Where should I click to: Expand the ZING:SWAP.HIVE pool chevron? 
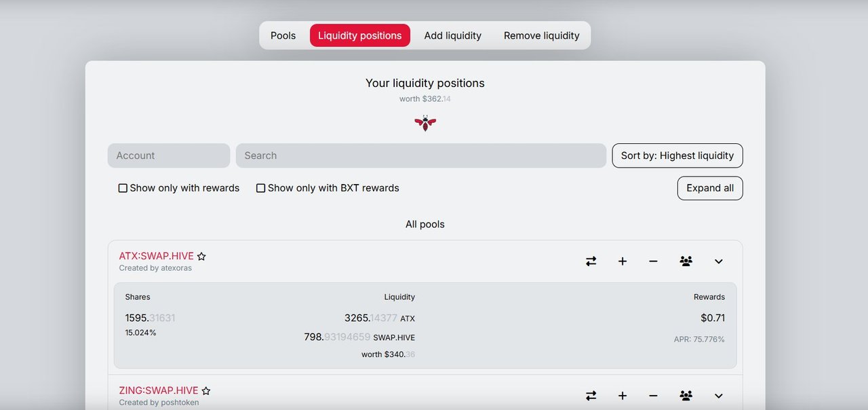719,396
